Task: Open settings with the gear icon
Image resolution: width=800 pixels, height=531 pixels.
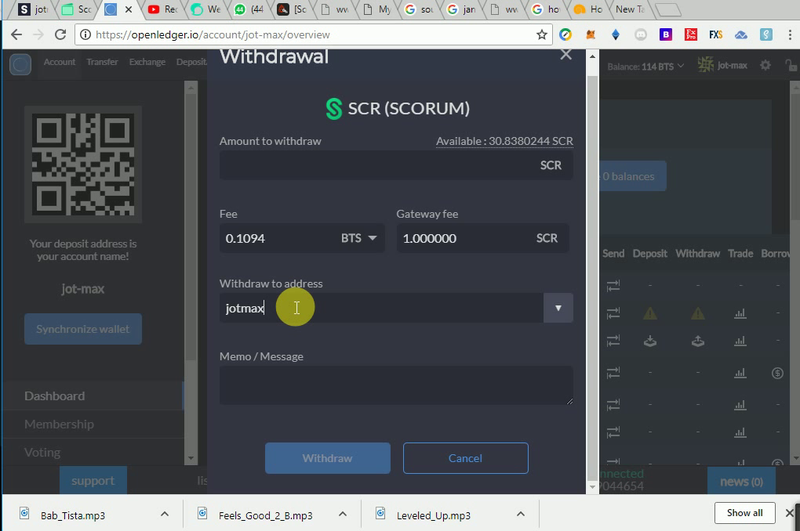Action: [x=765, y=65]
